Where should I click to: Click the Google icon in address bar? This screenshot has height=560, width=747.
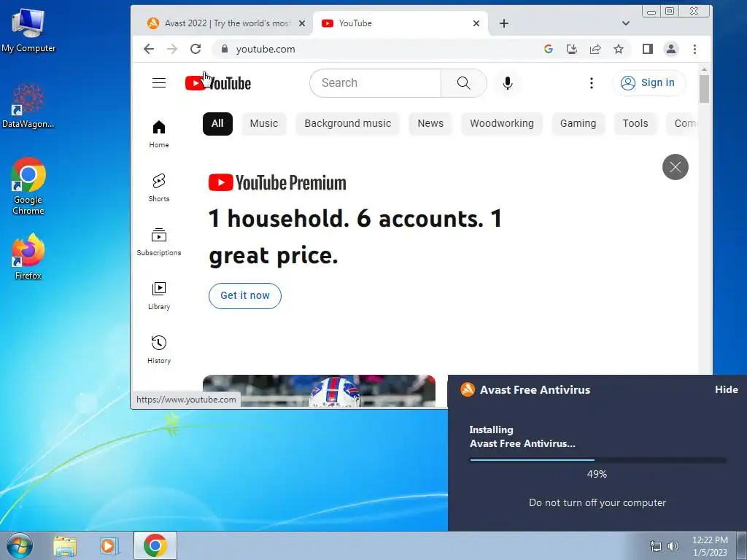[549, 49]
